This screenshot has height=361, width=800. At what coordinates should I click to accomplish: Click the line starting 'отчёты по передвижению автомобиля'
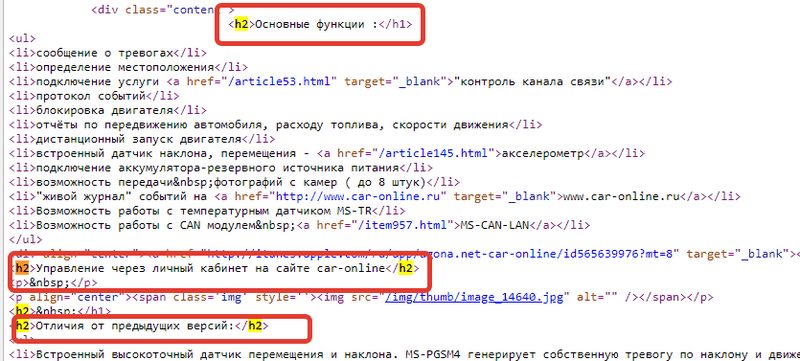276,124
